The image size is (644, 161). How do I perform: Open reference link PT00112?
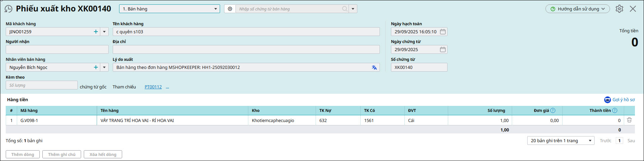click(153, 87)
